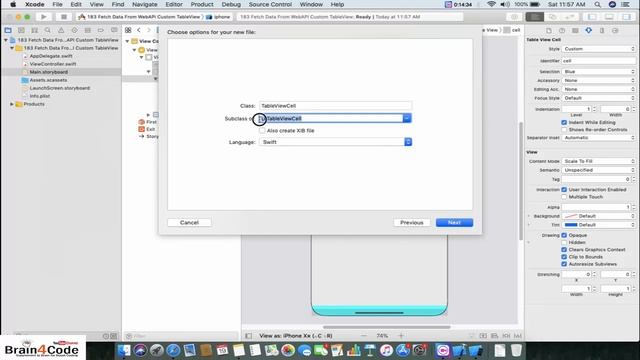Expand the Products folder
The height and width of the screenshot is (360, 640).
[x=12, y=104]
